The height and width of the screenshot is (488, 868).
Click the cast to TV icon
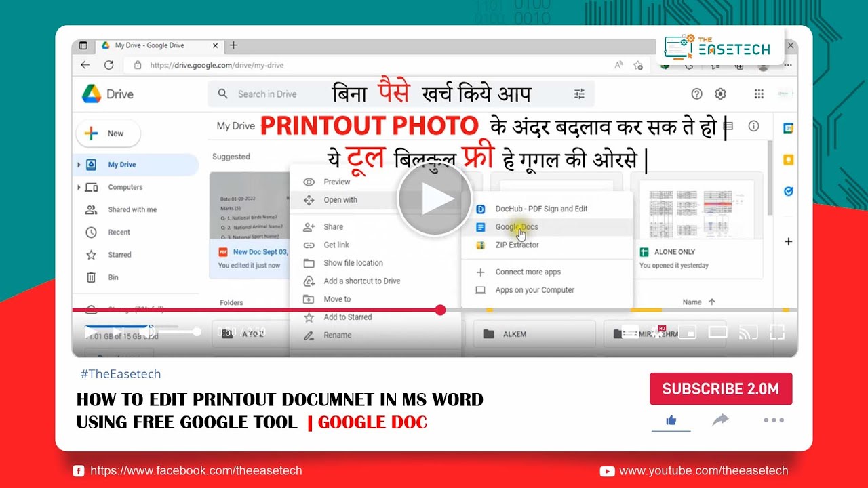coord(748,332)
